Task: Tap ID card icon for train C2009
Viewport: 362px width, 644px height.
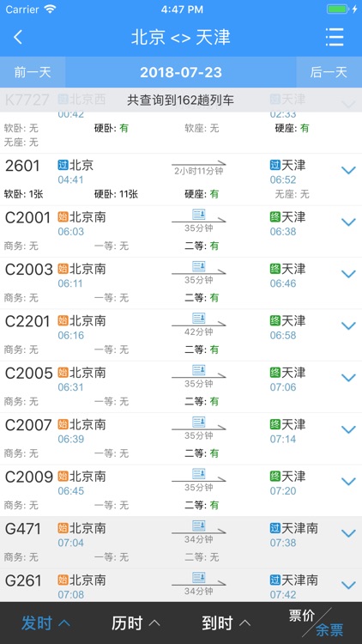Action: tap(199, 474)
